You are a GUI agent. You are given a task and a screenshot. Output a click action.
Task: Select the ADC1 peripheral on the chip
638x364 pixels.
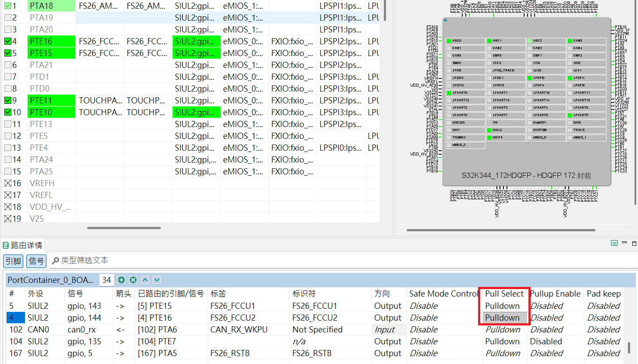tap(506, 41)
